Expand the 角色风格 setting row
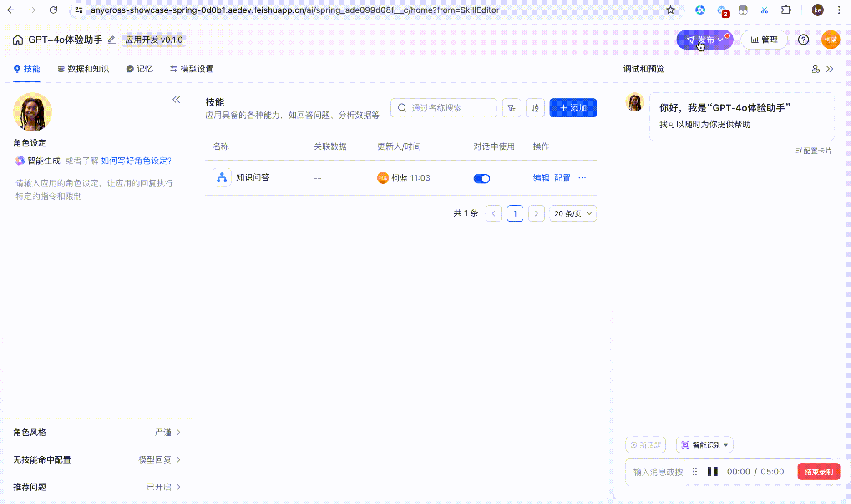This screenshot has height=504, width=851. click(x=97, y=433)
